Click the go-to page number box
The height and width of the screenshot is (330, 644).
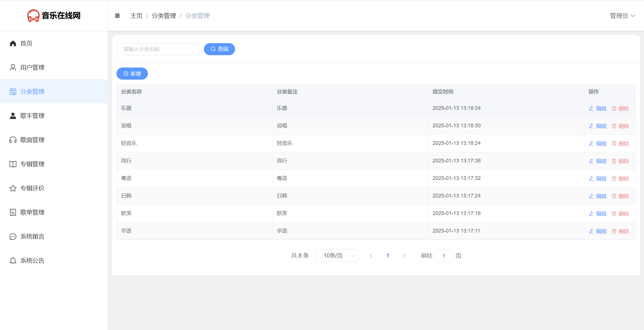(444, 256)
